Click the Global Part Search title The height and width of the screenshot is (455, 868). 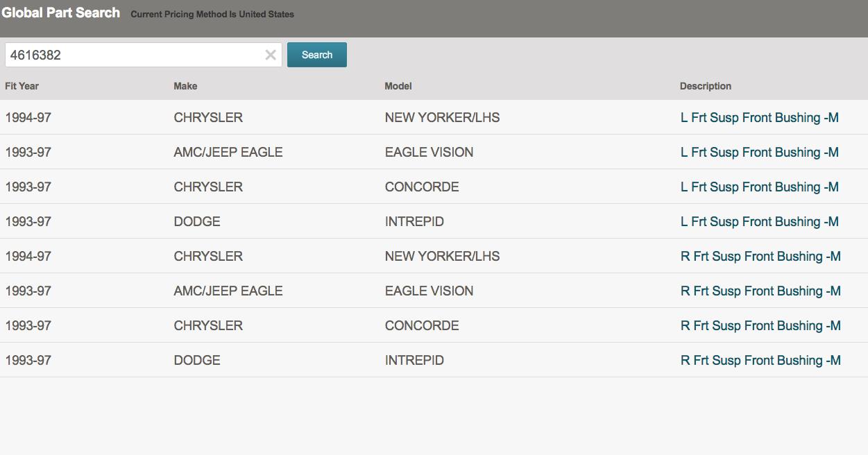point(61,12)
